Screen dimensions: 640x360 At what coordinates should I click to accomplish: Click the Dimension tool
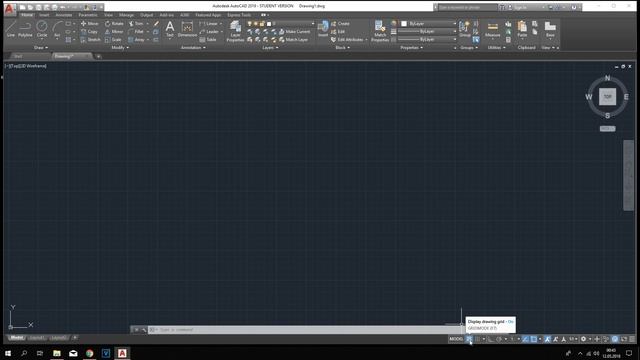187,29
